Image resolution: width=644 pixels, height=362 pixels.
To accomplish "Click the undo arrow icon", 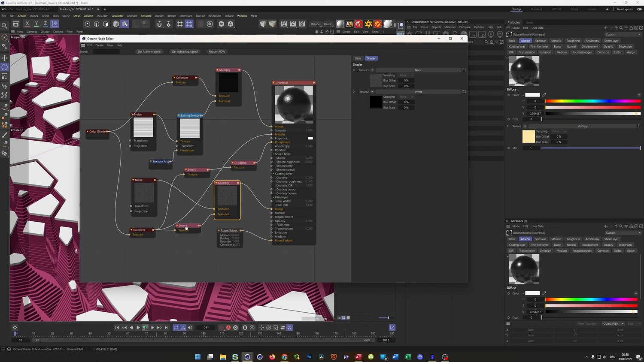I will 4,9.
